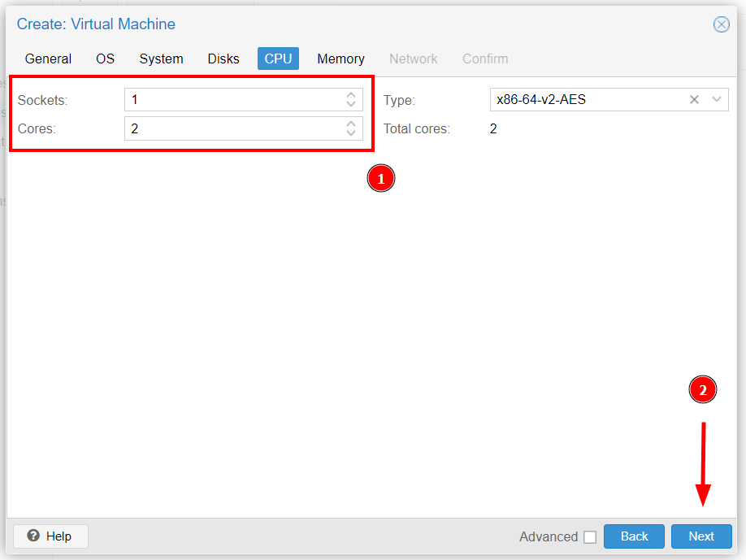Viewport: 746px width, 560px height.
Task: Focus the Cores number field
Action: pyautogui.click(x=232, y=128)
